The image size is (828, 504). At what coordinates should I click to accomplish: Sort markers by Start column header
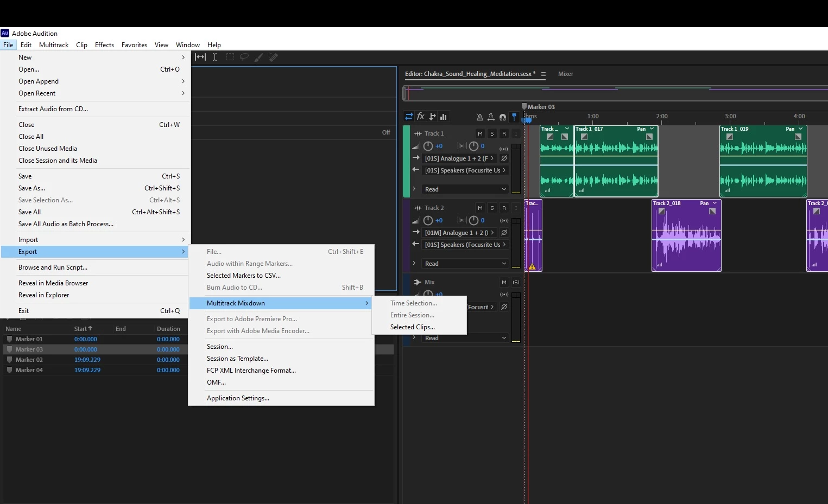coord(83,329)
